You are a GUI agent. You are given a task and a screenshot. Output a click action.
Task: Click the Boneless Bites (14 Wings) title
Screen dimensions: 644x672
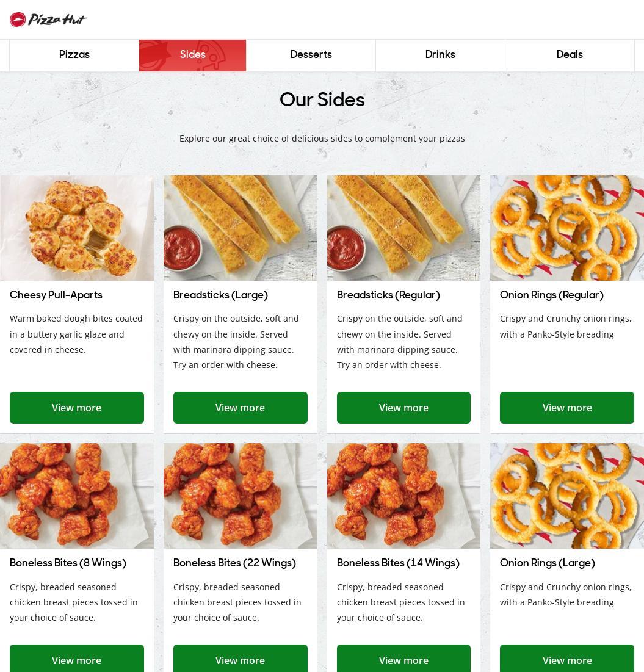tap(398, 563)
